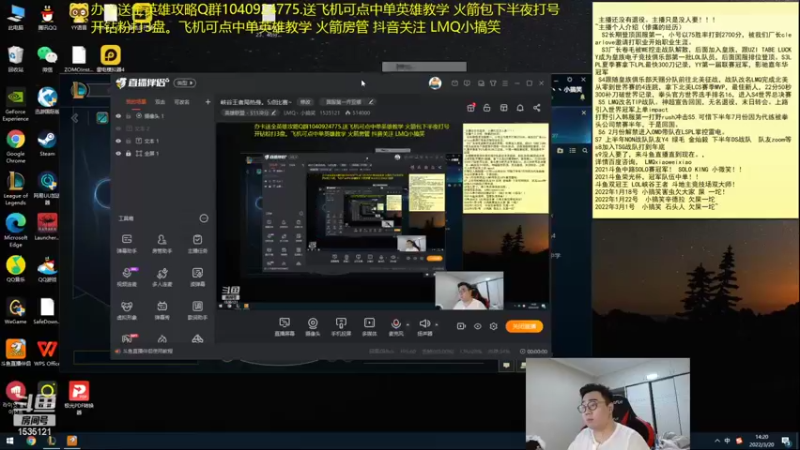Add a 直播屏幕 screen capture source

(284, 327)
